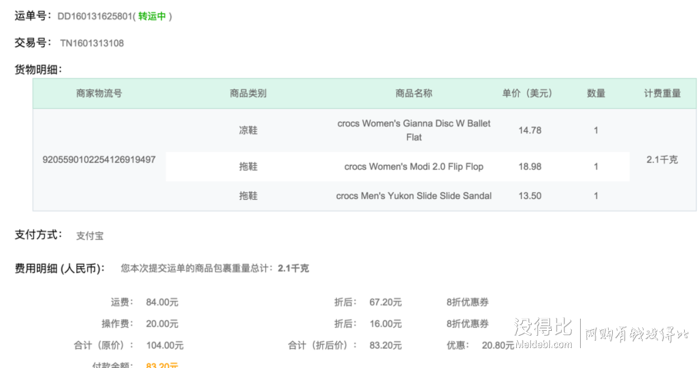Click the 计费重量 column header

coord(662,93)
